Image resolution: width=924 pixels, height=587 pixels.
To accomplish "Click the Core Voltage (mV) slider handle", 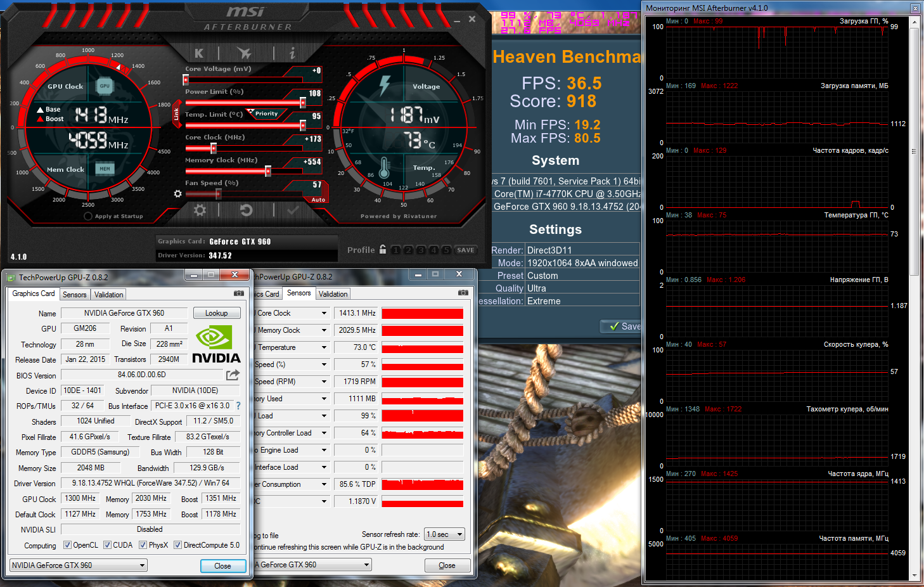I will (x=186, y=80).
